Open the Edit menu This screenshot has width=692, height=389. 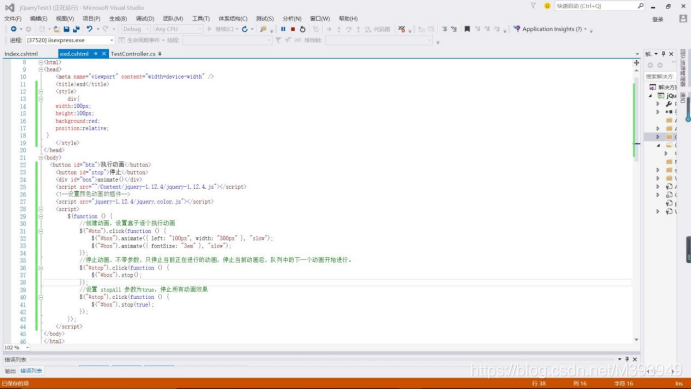pyautogui.click(x=38, y=19)
